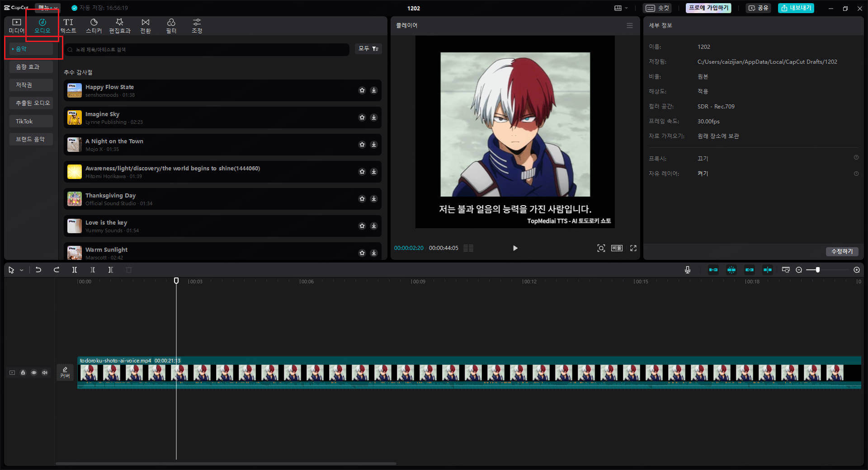The width and height of the screenshot is (868, 470).
Task: Select 추출된 오디오 extracted audio
Action: pos(31,103)
